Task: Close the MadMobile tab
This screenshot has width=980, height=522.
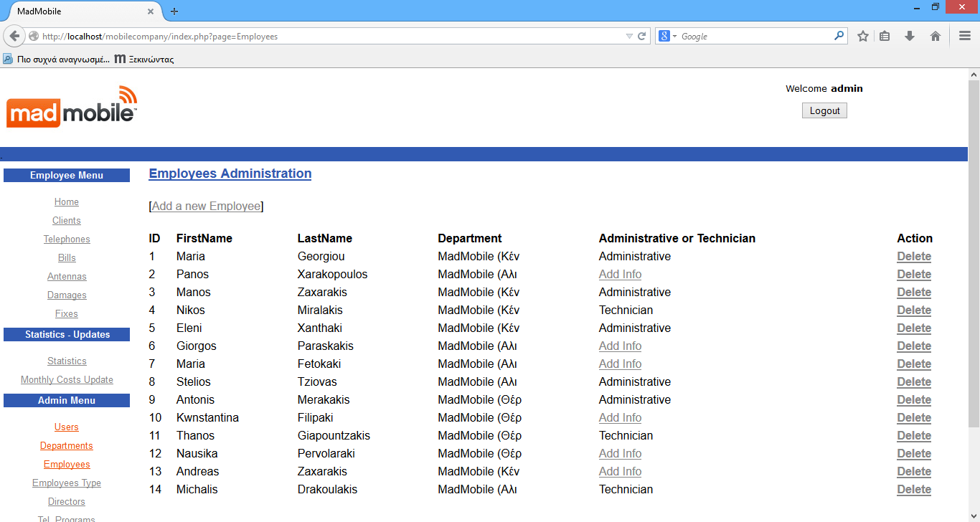Action: (151, 11)
